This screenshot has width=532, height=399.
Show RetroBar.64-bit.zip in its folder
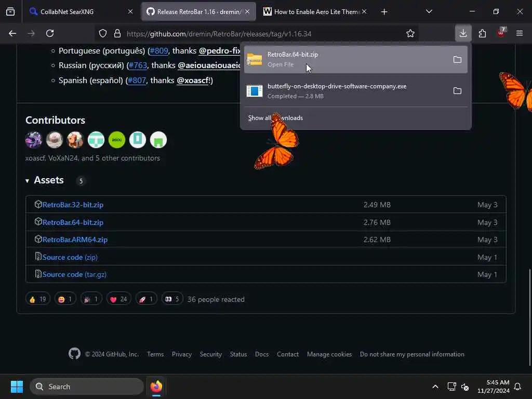[x=457, y=59]
